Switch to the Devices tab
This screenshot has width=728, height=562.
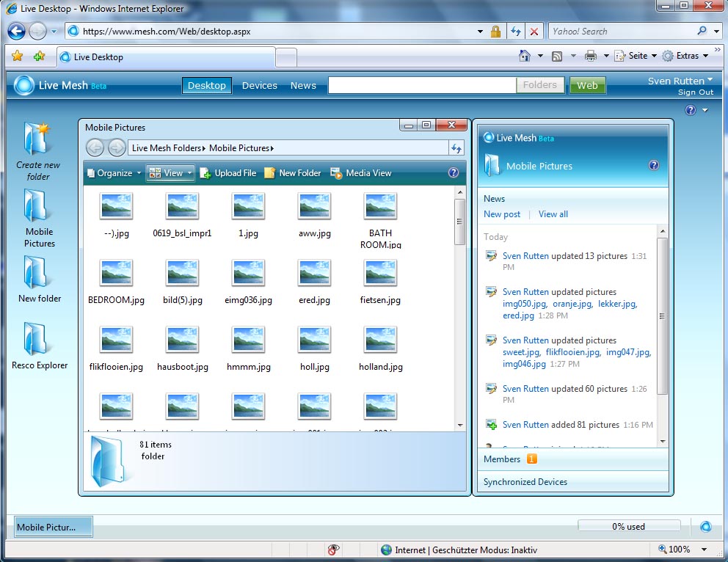pos(260,86)
